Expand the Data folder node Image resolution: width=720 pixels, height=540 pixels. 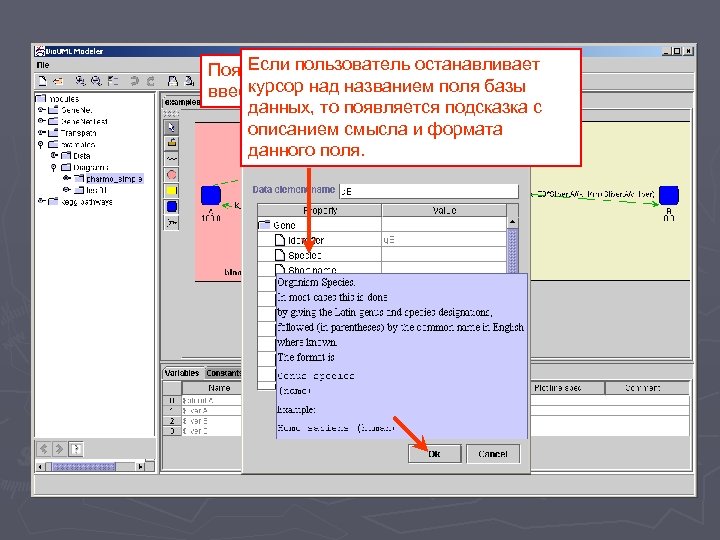[x=54, y=155]
